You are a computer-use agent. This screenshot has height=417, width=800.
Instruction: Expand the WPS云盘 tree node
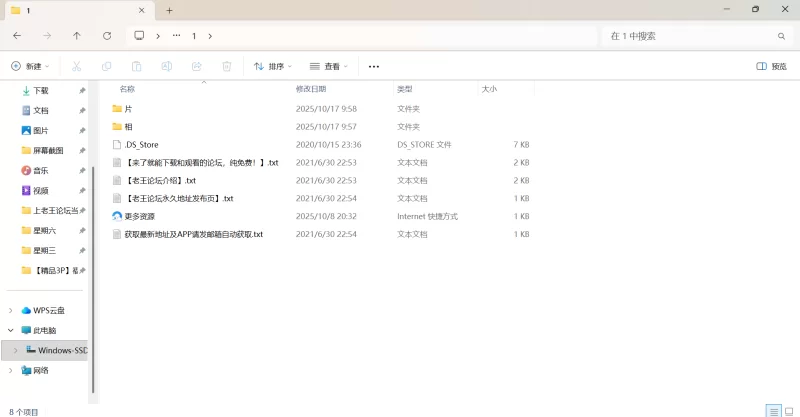pyautogui.click(x=11, y=311)
